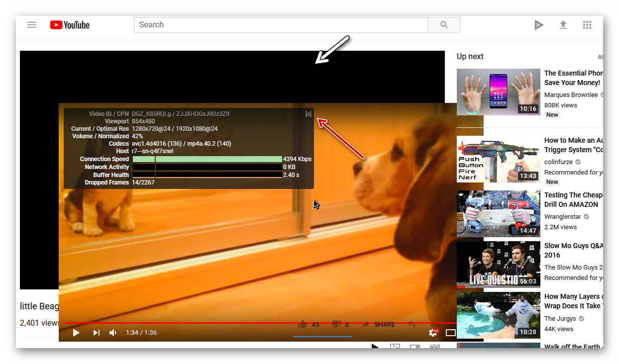This screenshot has height=364, width=619.
Task: Visit The Jurgys channel
Action: click(560, 319)
